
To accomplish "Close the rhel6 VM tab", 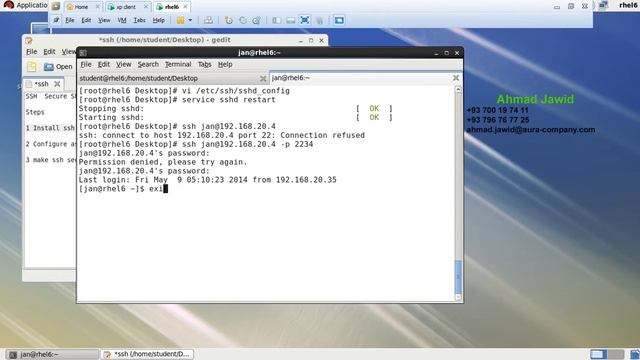I will 186,7.
